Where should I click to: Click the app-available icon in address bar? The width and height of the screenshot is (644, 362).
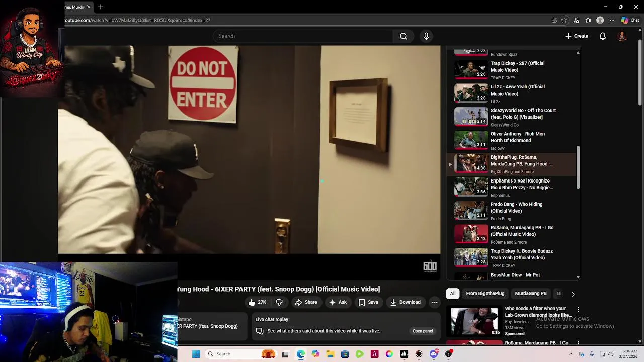(x=554, y=20)
